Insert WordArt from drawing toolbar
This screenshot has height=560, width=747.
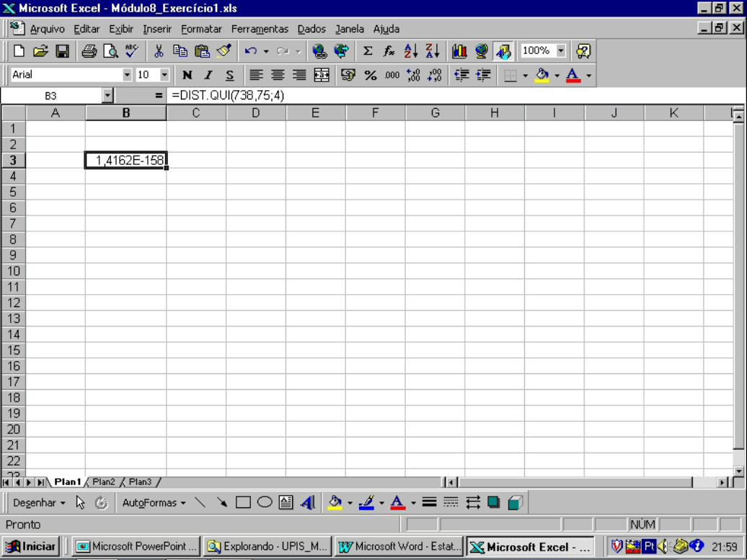308,503
